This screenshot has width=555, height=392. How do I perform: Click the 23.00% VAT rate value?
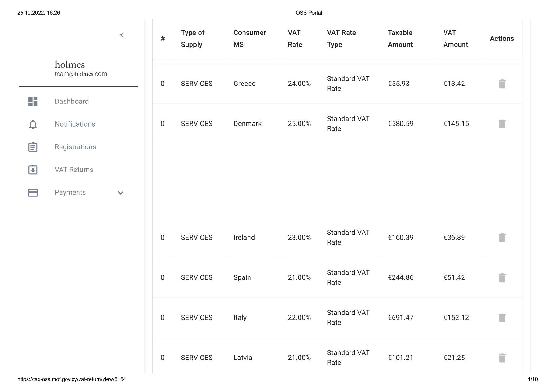tap(299, 237)
